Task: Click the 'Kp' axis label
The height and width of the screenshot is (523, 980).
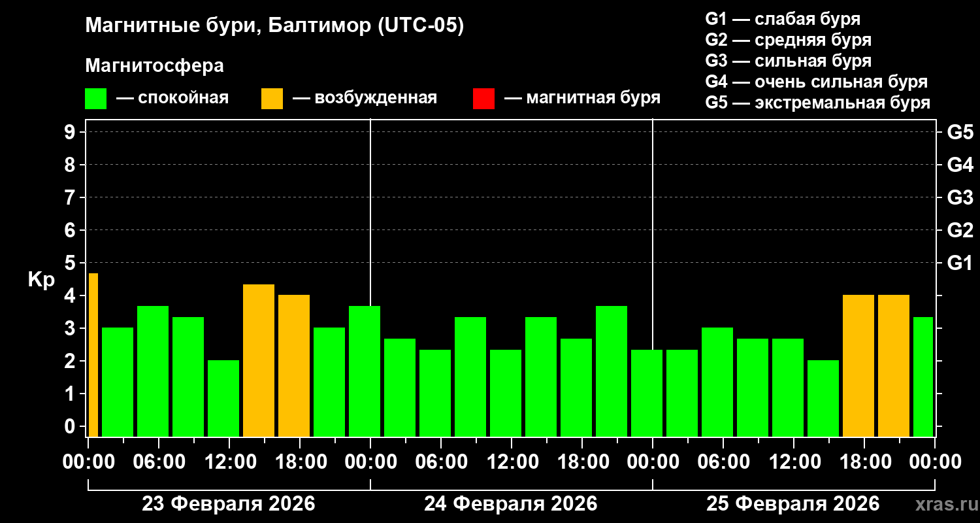Action: (41, 280)
